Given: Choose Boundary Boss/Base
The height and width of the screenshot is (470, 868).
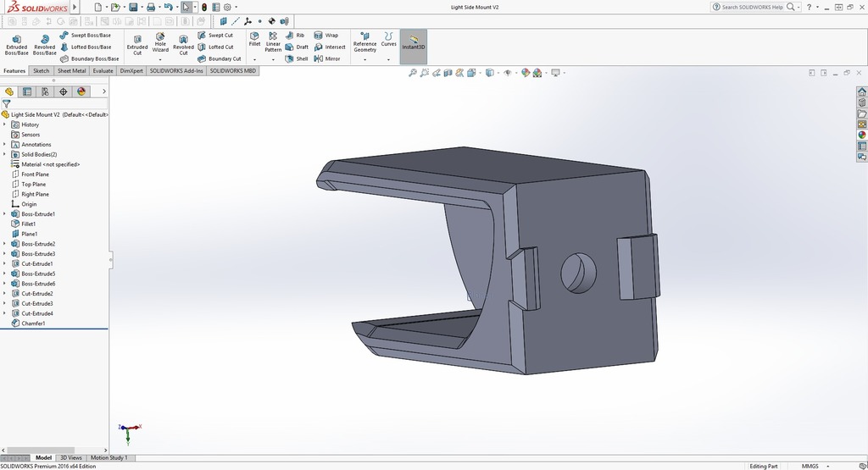Looking at the screenshot, I should [89, 58].
